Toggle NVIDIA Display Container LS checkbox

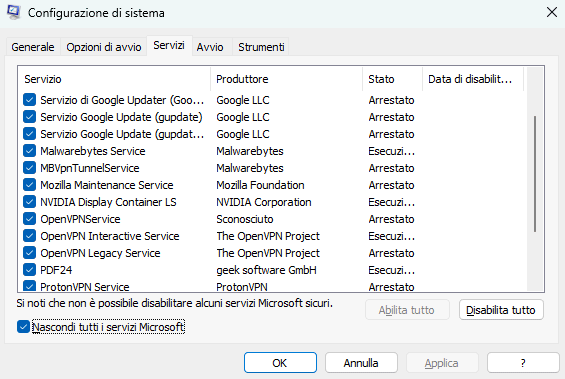(x=30, y=202)
